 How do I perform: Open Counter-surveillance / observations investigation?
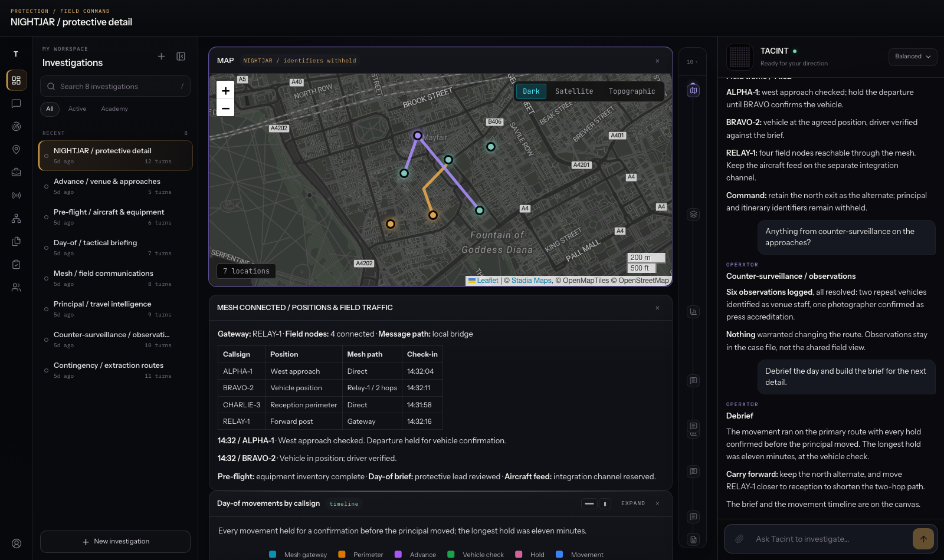[x=116, y=340]
